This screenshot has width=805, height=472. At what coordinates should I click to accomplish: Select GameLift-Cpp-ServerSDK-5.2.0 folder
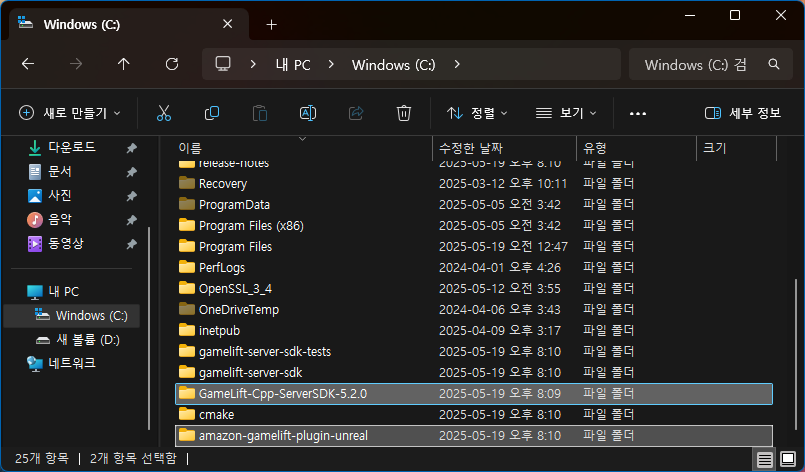[473, 394]
